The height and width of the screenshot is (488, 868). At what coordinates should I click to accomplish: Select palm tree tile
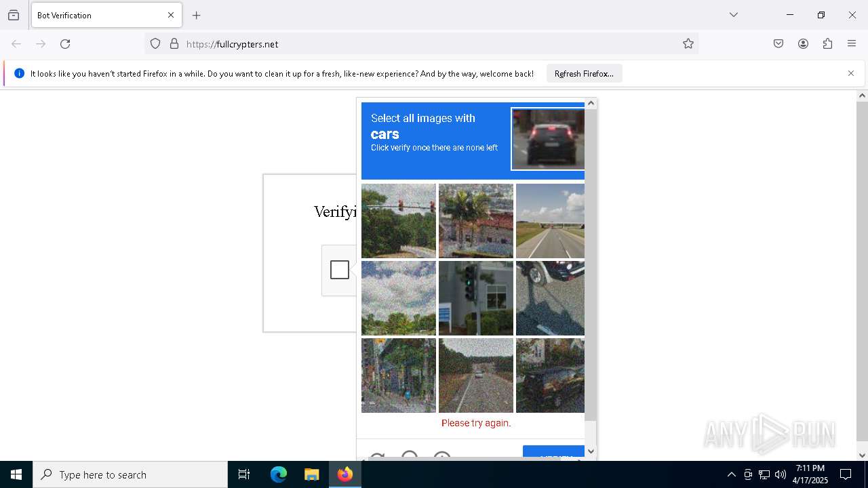(476, 221)
